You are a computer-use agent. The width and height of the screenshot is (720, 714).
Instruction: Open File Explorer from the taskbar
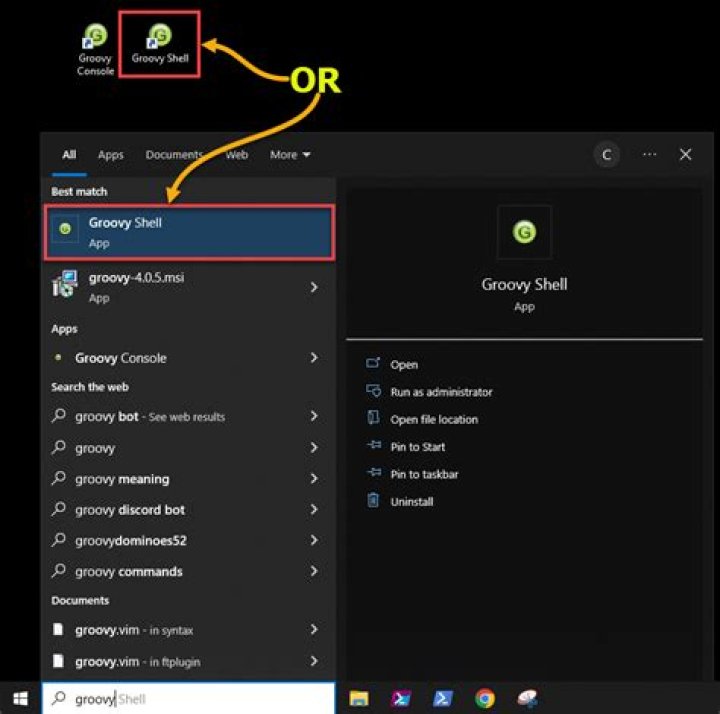359,698
